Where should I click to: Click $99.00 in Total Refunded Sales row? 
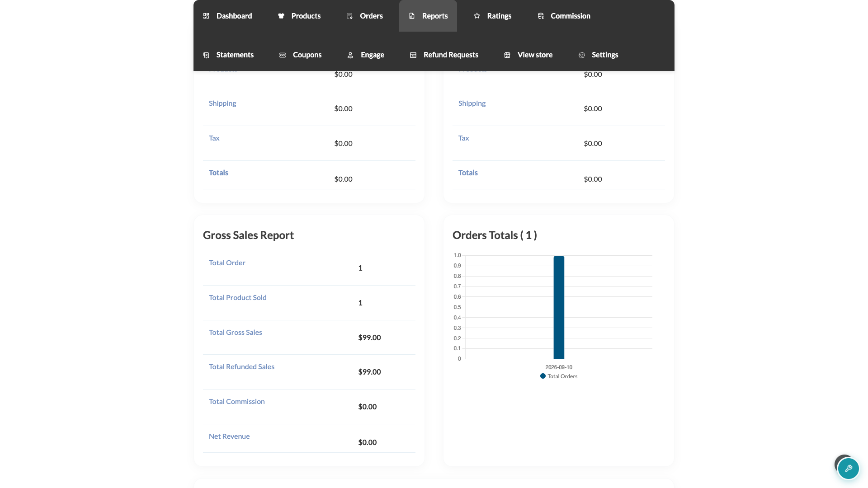tap(369, 372)
